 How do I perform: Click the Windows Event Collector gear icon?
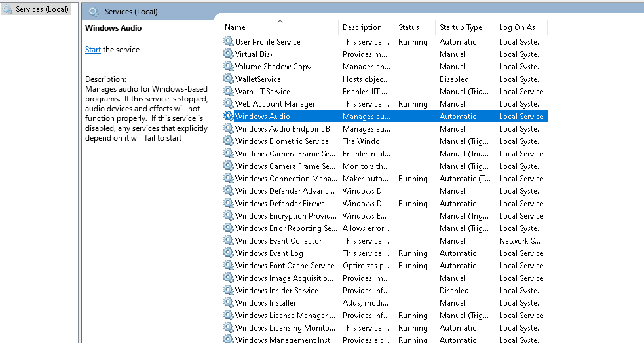click(x=229, y=240)
